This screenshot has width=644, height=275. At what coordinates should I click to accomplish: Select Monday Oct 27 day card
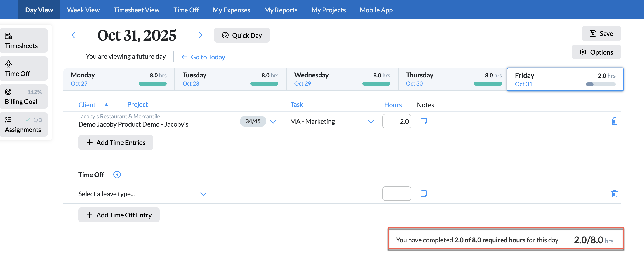[119, 79]
